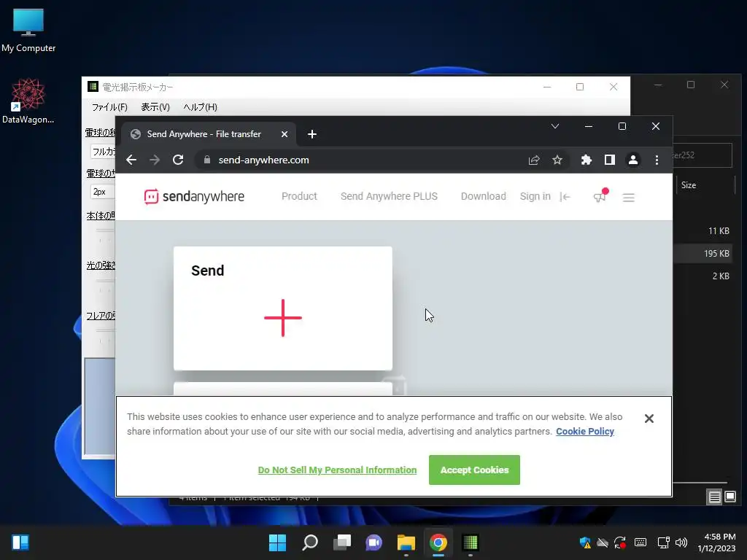The image size is (747, 560).
Task: Open the Cookie Policy link
Action: coord(585,432)
